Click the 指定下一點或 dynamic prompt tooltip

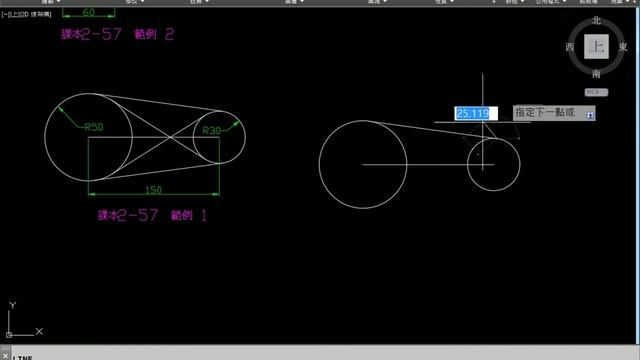pos(554,113)
